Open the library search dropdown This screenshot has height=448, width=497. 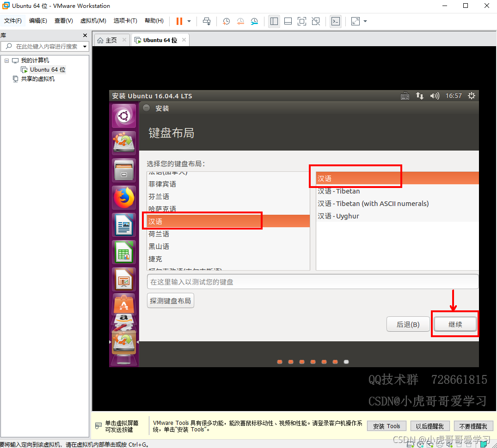pyautogui.click(x=85, y=47)
